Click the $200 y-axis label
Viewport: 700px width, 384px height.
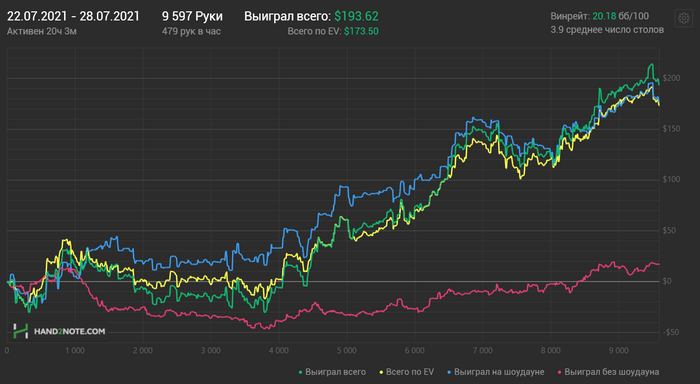671,78
